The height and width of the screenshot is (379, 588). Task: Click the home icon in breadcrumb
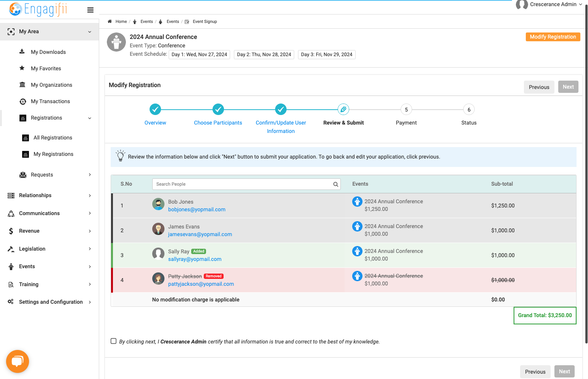click(110, 21)
